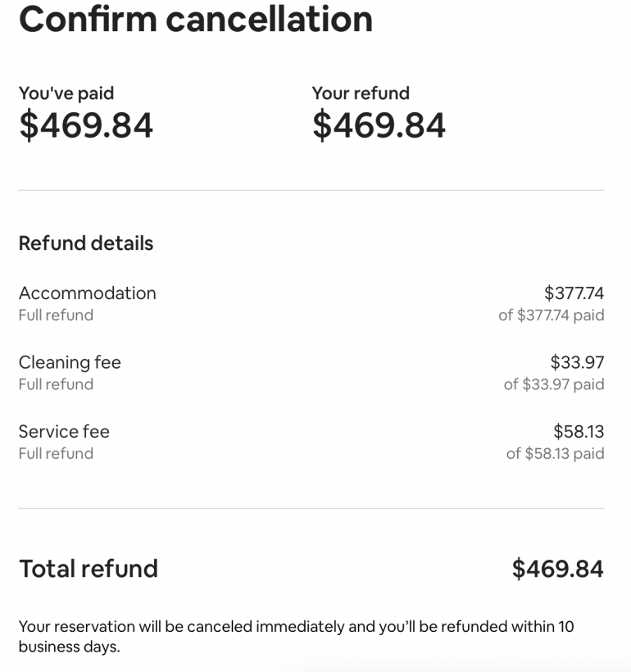Select the $58.13 service fee refund amount
The height and width of the screenshot is (672, 631).
tap(579, 431)
